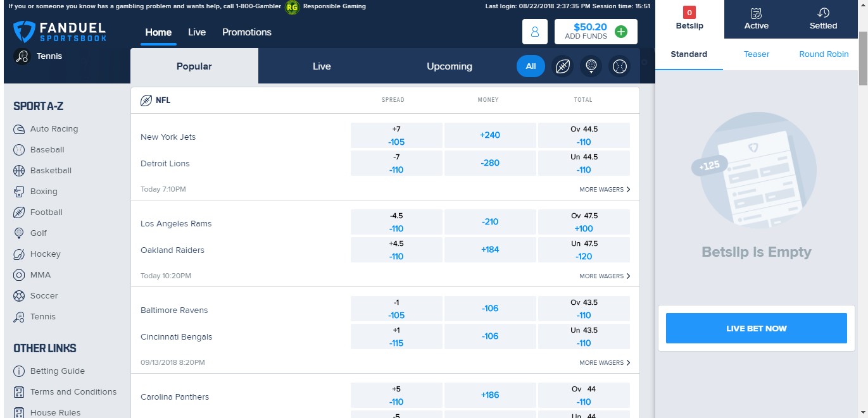The width and height of the screenshot is (868, 418).
Task: Bet Over 43.5 in Ravens-Bengals game
Action: [584, 309]
